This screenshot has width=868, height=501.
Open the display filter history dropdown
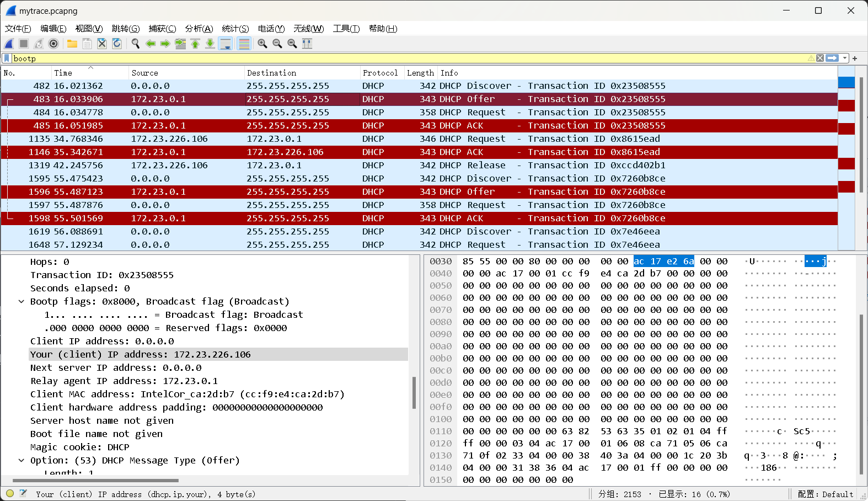(845, 58)
